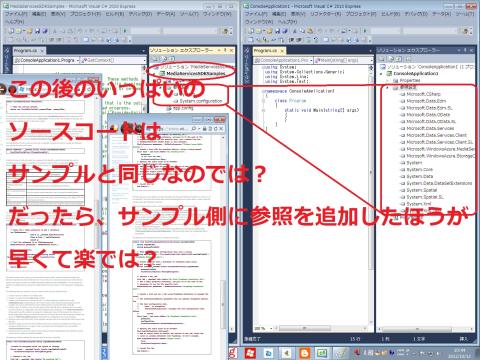480x360 pixels.
Task: Open member dropdown showing GetContext() in left window
Action: (113, 60)
